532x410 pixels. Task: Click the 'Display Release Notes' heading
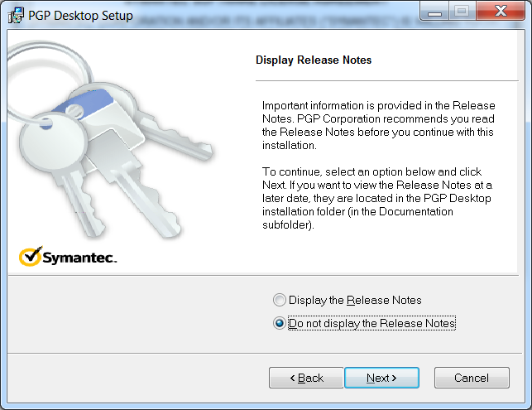[x=314, y=60]
